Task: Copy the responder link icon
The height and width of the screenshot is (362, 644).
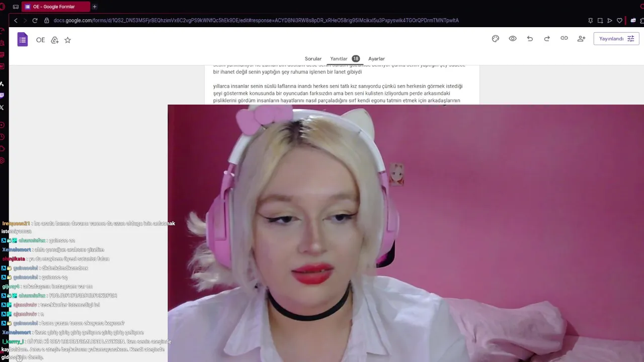Action: click(x=564, y=39)
